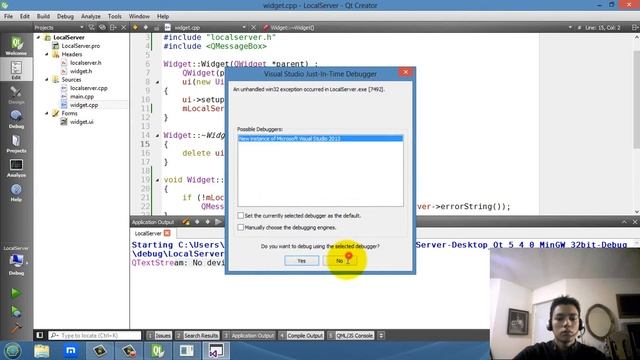Open main.cpp in the project tree
Viewport: 640px width, 360px height.
[x=82, y=96]
